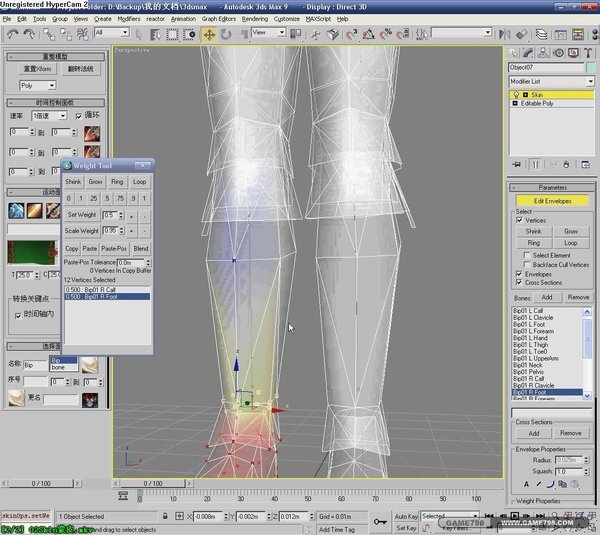Choose the Select Object arrow tool

(x=139, y=35)
